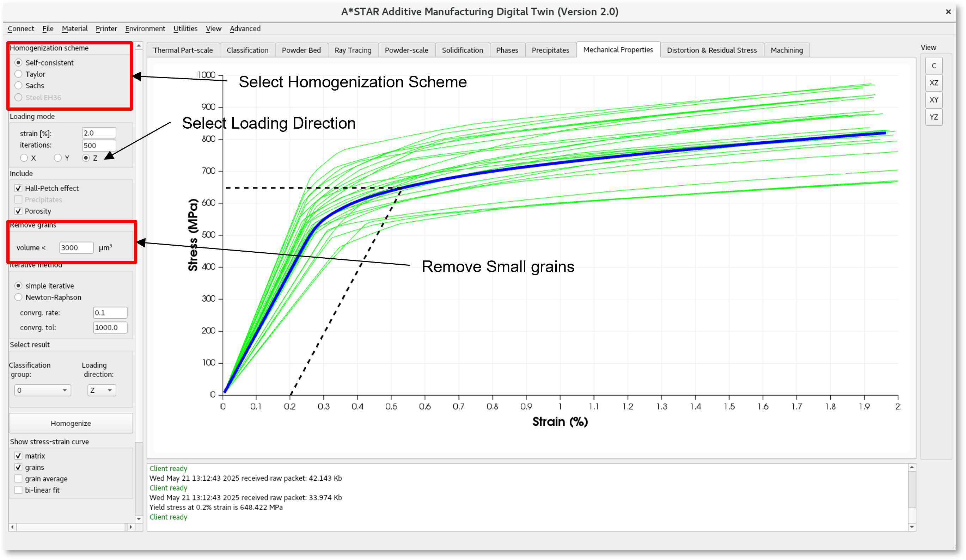Open the Advanced menu

pyautogui.click(x=245, y=29)
